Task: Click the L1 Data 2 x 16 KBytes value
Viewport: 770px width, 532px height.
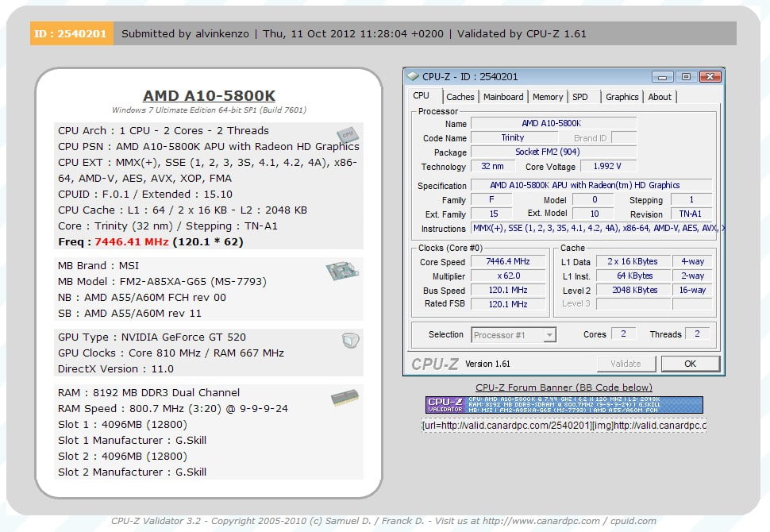Action: [633, 262]
